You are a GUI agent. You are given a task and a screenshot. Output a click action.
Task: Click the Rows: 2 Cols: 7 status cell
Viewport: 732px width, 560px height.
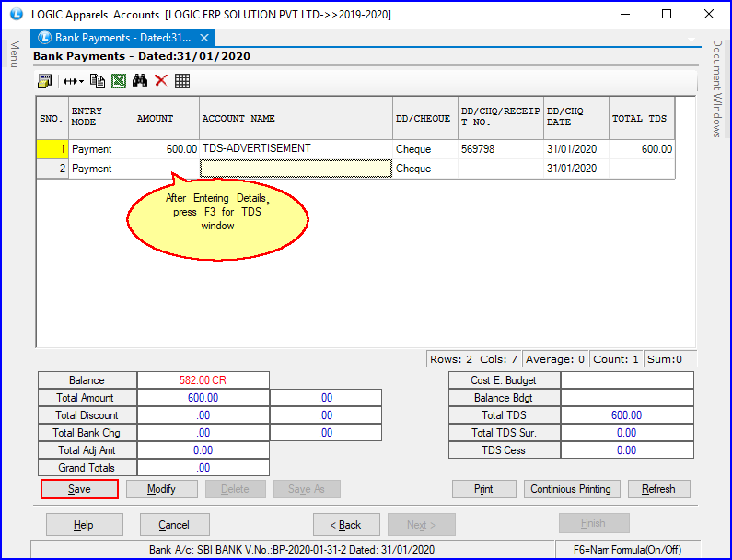tap(474, 359)
